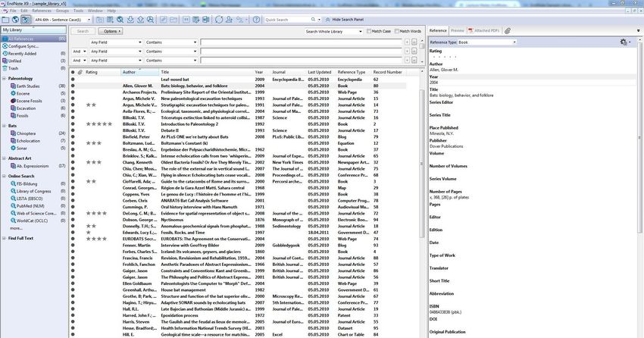
Task: Click the Export upload-arrow icon
Action: point(140,20)
